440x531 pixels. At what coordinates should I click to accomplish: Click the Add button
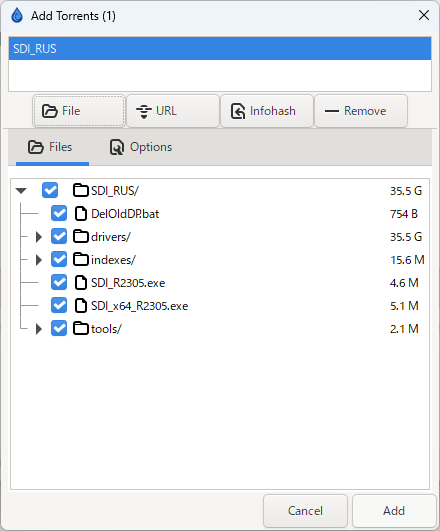coord(394,511)
